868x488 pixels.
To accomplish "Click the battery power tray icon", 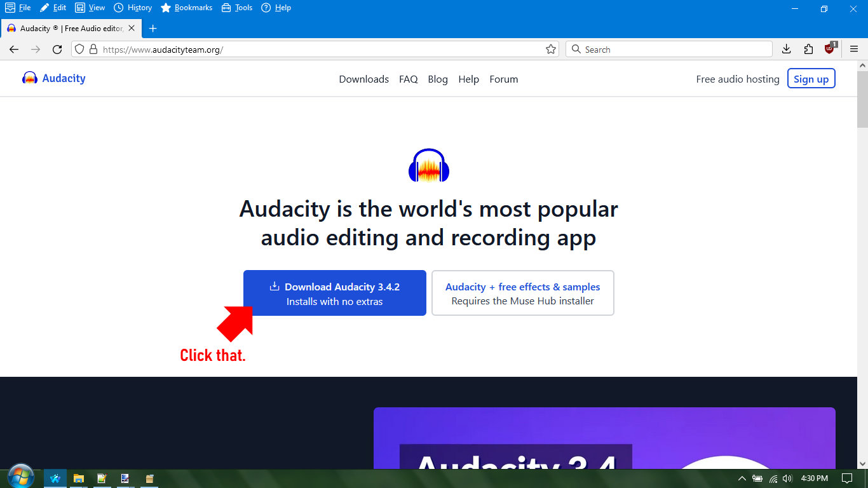I will coord(757,478).
